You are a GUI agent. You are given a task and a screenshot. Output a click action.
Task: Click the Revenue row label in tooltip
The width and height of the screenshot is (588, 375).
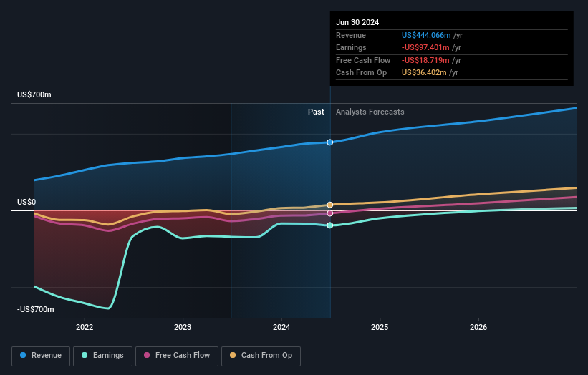coord(351,35)
